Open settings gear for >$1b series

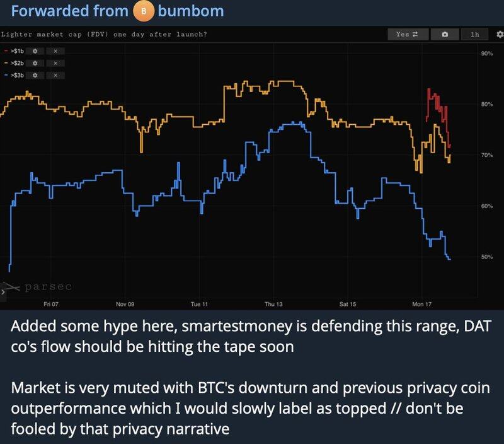(35, 50)
